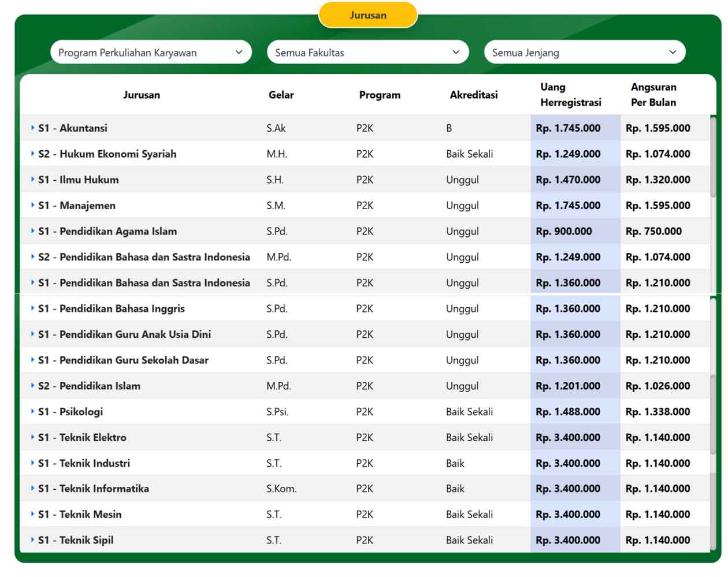Click the Akreditasi column header

474,95
